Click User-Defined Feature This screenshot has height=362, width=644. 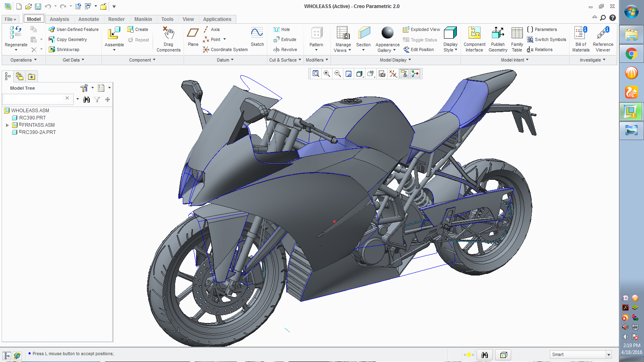click(74, 29)
